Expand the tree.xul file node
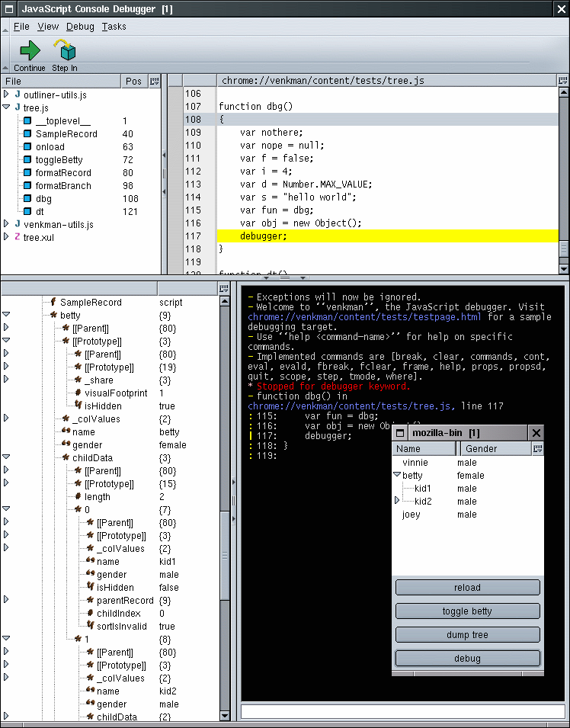The image size is (570, 728). [6, 237]
